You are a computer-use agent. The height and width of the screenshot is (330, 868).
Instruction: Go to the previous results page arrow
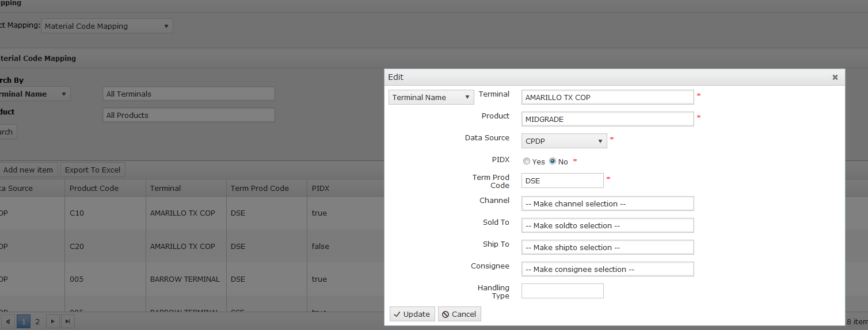tap(8, 321)
